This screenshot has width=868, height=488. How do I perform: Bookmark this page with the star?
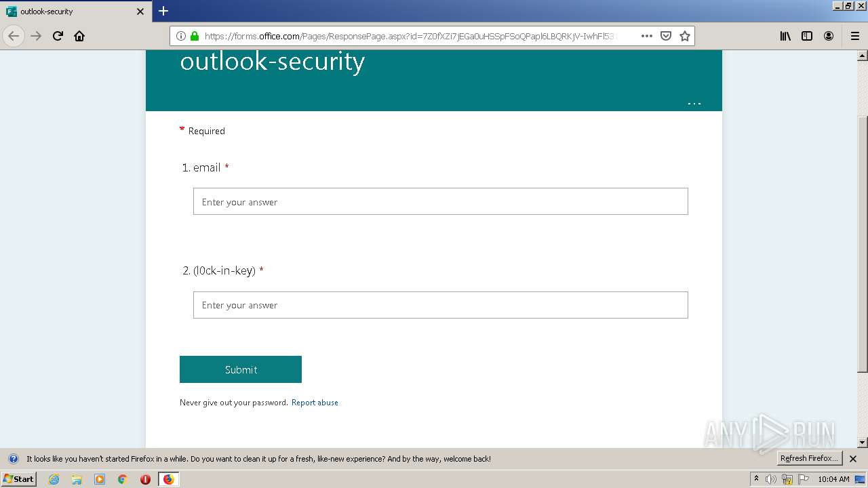click(685, 36)
